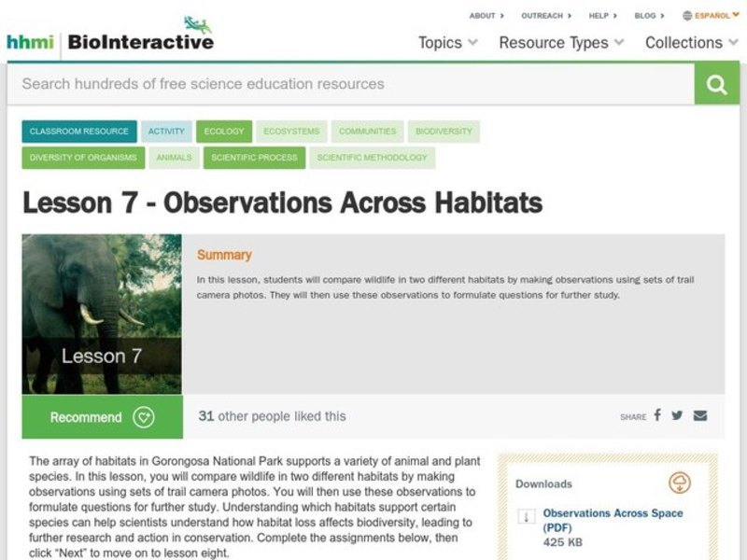Open the Topics dropdown

pos(446,43)
